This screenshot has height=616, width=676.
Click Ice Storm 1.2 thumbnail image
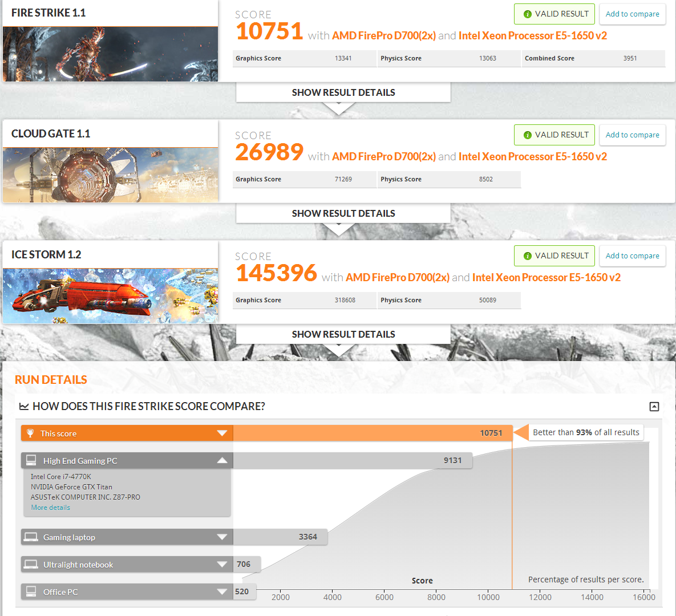tap(110, 296)
